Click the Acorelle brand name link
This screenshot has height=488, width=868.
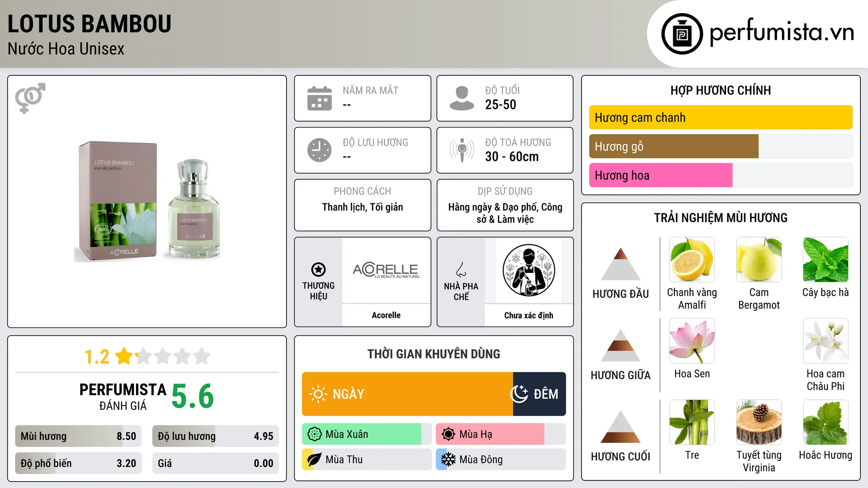coord(386,315)
